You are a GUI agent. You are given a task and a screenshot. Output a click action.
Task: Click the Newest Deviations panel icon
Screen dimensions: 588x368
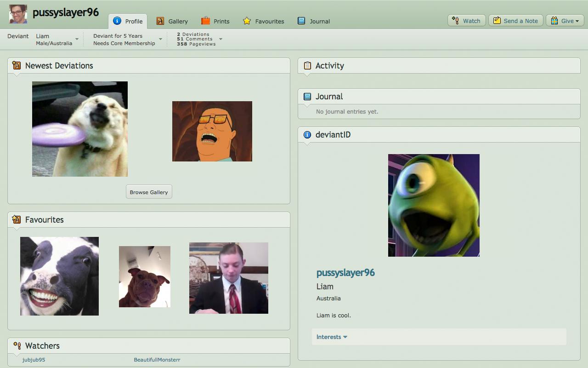[17, 66]
